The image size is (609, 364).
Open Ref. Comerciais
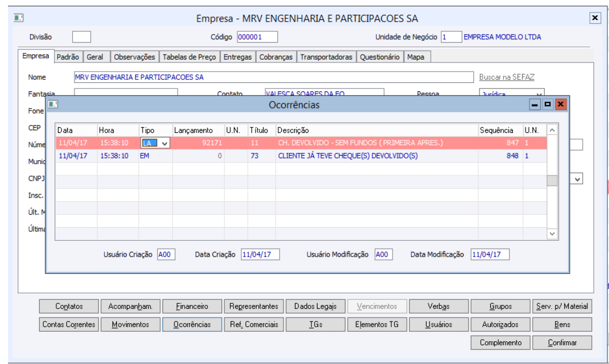[254, 324]
